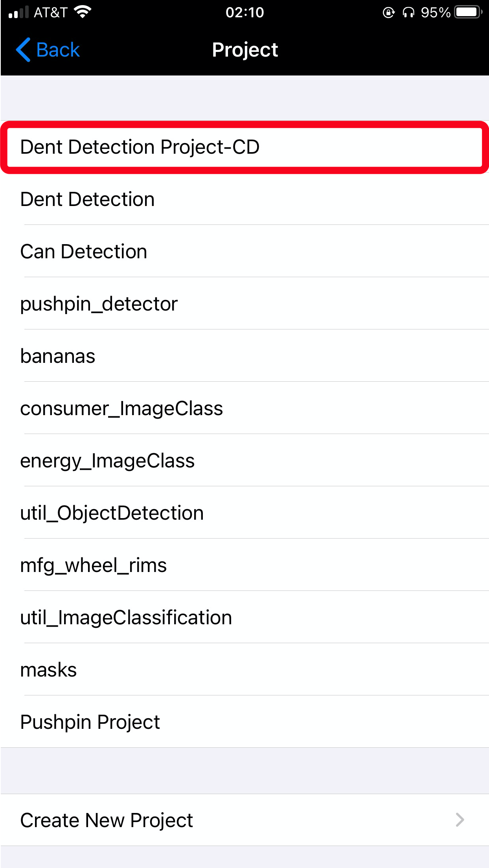Viewport: 489px width, 868px height.
Task: Open util_ObjectDetection project
Action: [x=244, y=513]
